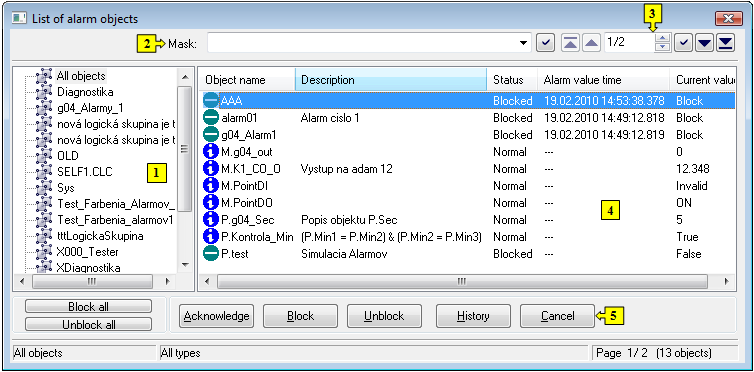This screenshot has height=372, width=754.
Task: Open the alarm History button
Action: click(x=474, y=316)
